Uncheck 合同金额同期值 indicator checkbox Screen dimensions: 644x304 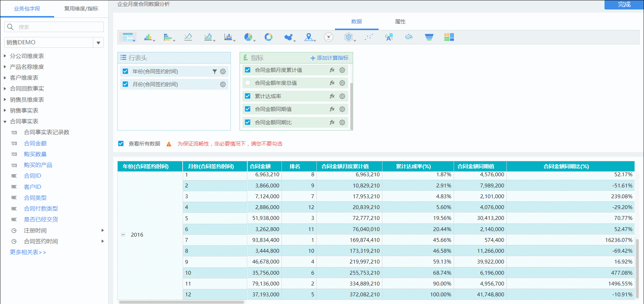click(x=248, y=109)
